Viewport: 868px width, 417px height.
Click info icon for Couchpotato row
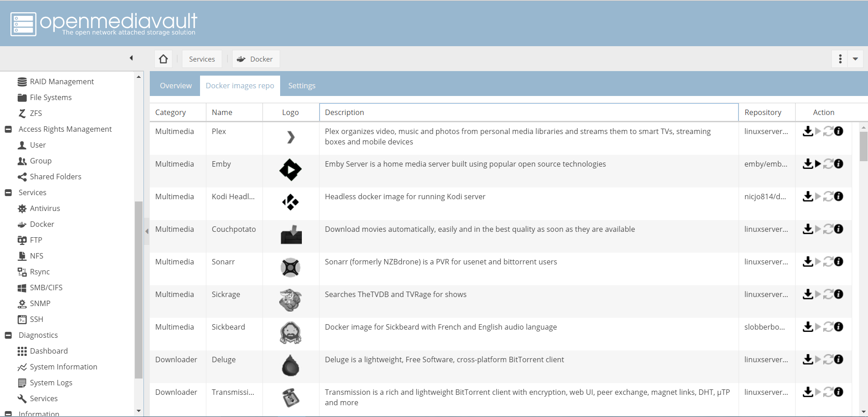(x=839, y=229)
